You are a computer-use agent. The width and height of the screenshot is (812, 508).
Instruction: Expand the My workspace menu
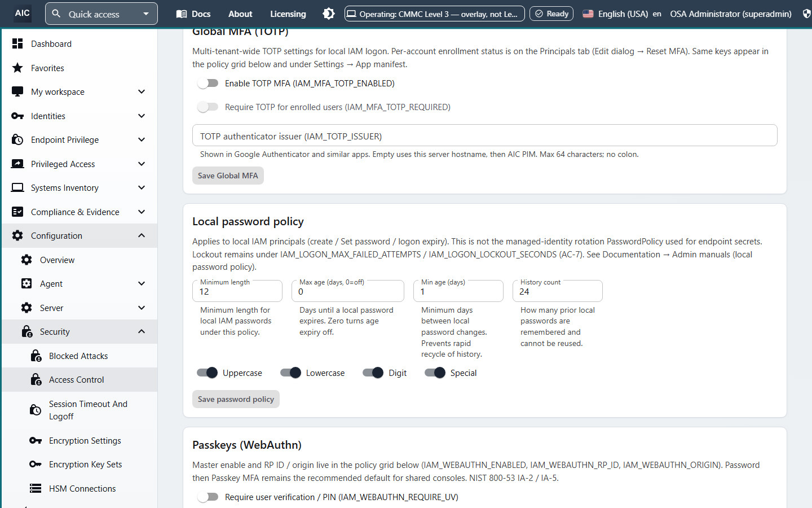point(142,91)
